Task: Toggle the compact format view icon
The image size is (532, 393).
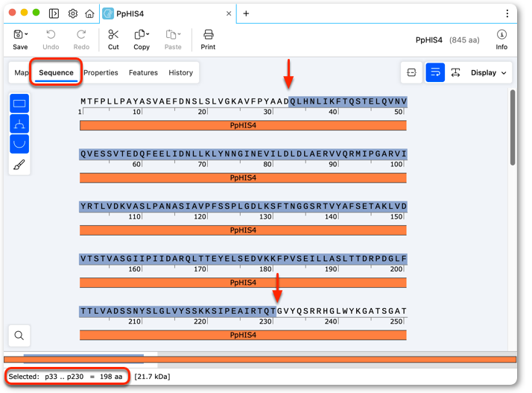Action: [x=411, y=72]
